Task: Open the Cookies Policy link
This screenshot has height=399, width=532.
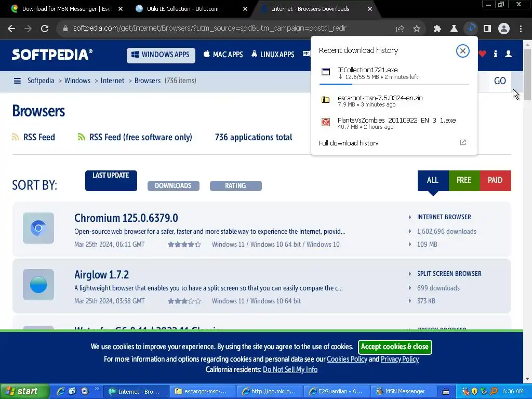Action: click(x=347, y=360)
